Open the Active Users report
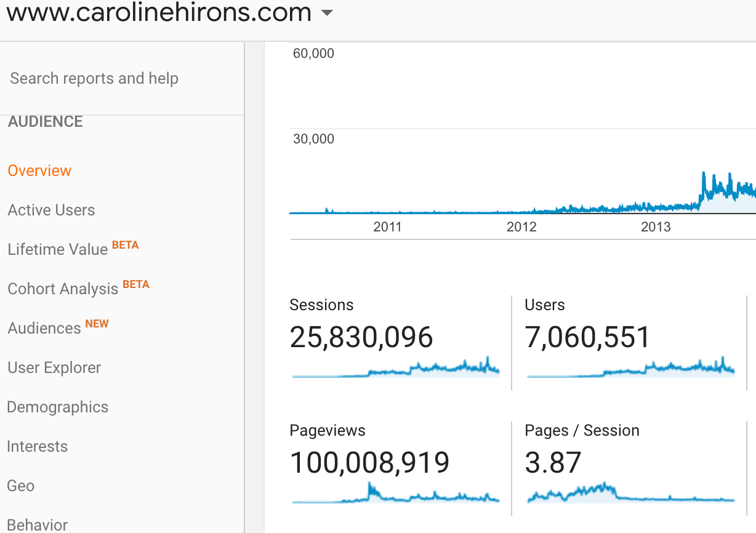Viewport: 756px width, 533px height. click(51, 210)
